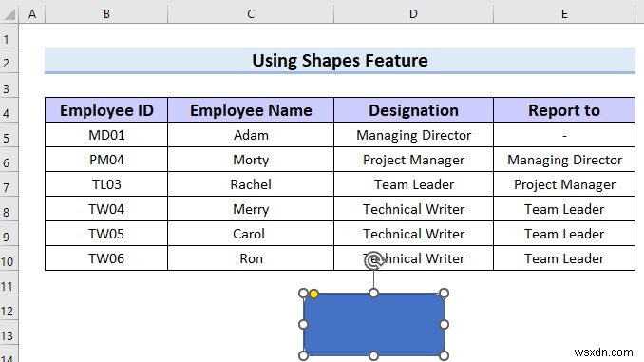This screenshot has width=644, height=362.
Task: Click Ron's 'Team Leader' Report to cell
Action: click(x=564, y=258)
